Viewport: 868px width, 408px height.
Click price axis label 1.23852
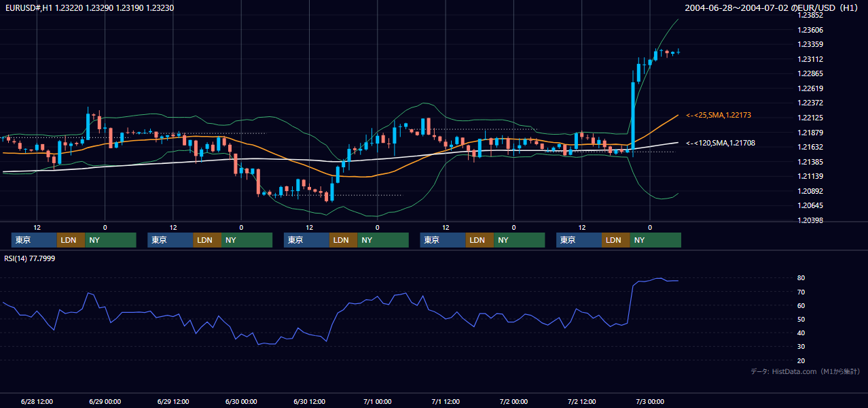pos(810,15)
